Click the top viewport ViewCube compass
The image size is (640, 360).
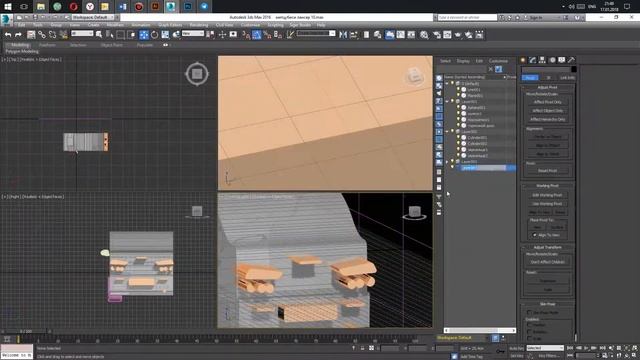197,74
